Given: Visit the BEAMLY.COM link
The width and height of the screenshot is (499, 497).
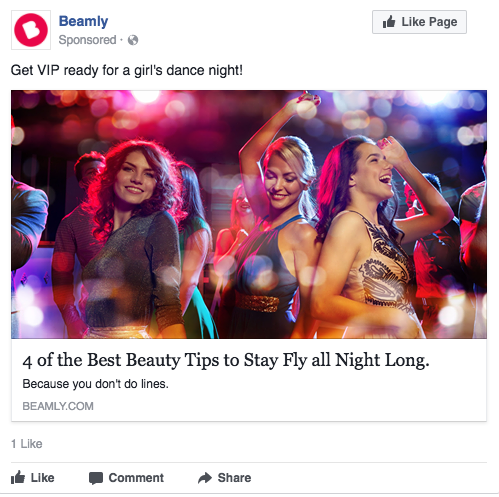Looking at the screenshot, I should (58, 406).
